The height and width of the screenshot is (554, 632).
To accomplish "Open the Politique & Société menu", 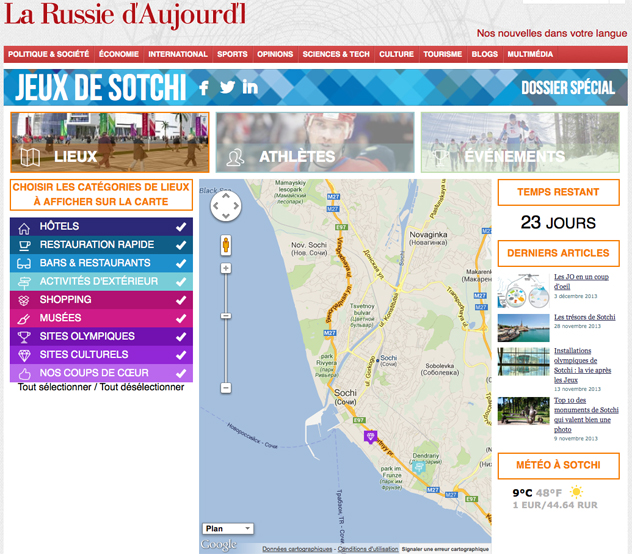I will (x=48, y=54).
